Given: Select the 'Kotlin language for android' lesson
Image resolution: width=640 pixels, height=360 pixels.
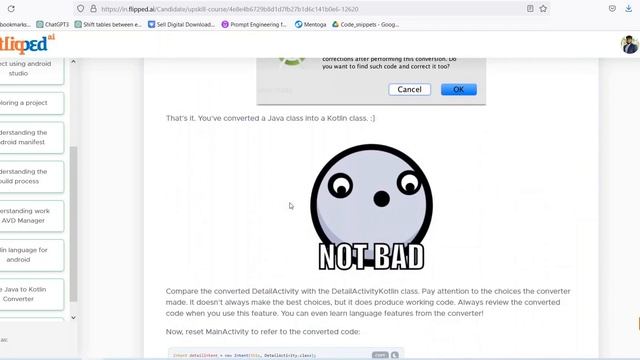Looking at the screenshot, I should (x=32, y=255).
